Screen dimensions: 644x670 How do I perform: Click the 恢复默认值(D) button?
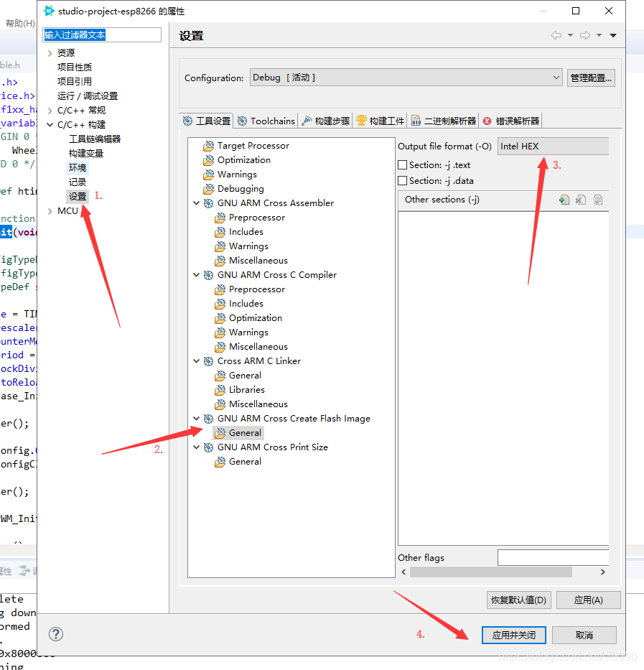[x=519, y=600]
